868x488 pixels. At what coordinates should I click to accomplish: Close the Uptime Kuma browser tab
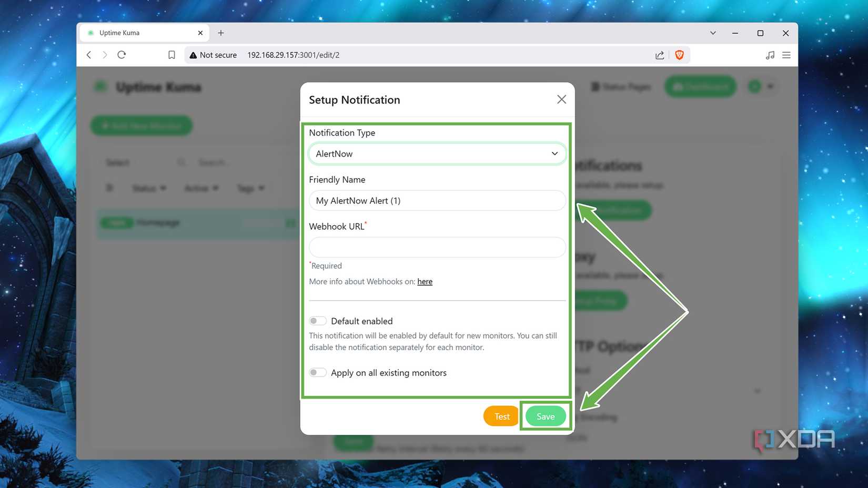coord(200,33)
